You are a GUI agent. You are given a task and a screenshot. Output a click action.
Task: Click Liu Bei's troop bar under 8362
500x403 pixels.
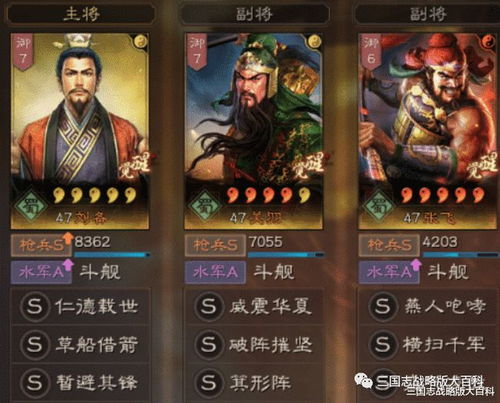point(112,255)
